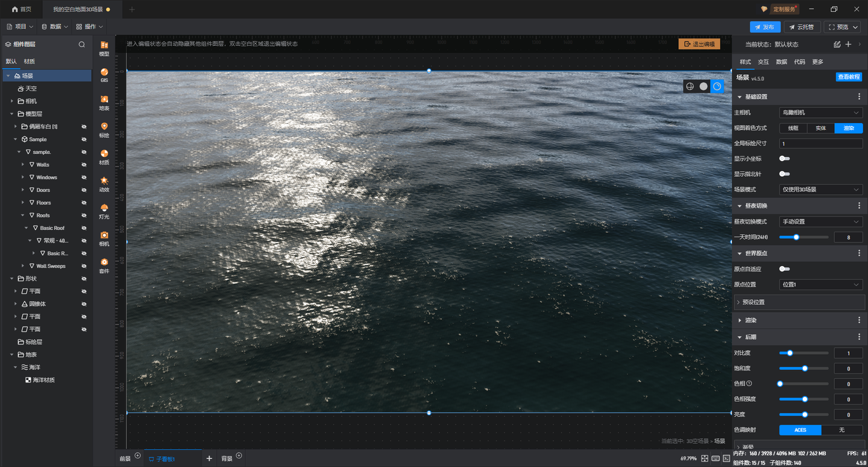Open the 套件 (kit) component panel
Image resolution: width=868 pixels, height=467 pixels.
tap(104, 265)
